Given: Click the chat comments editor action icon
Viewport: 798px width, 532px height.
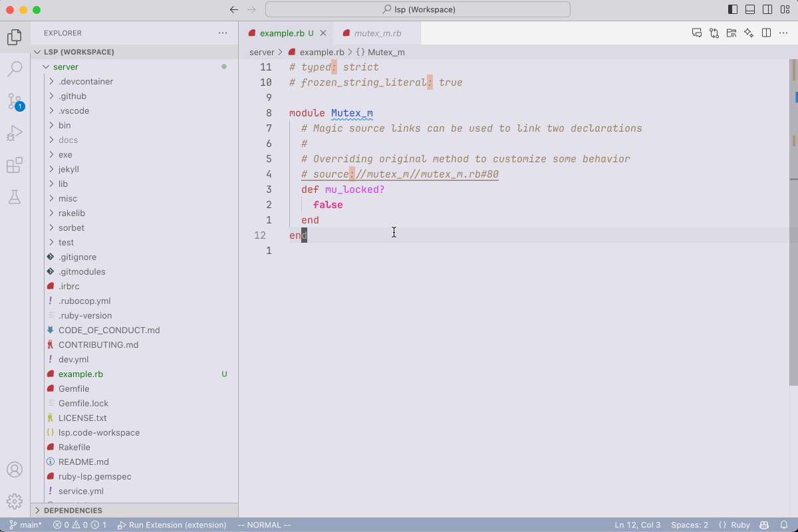Looking at the screenshot, I should tap(697, 33).
